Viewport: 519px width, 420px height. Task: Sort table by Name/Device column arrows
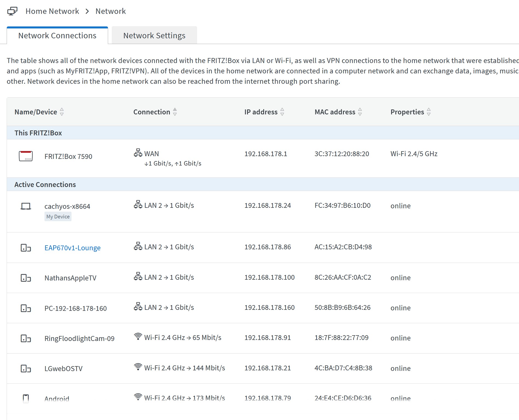click(x=62, y=112)
